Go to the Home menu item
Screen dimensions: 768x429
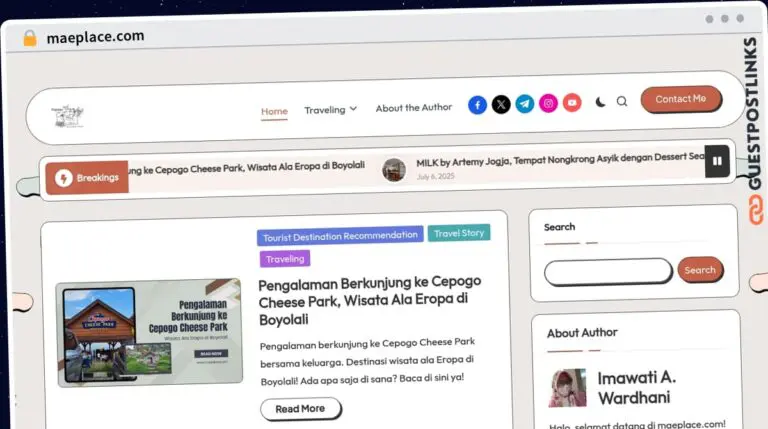pos(274,111)
